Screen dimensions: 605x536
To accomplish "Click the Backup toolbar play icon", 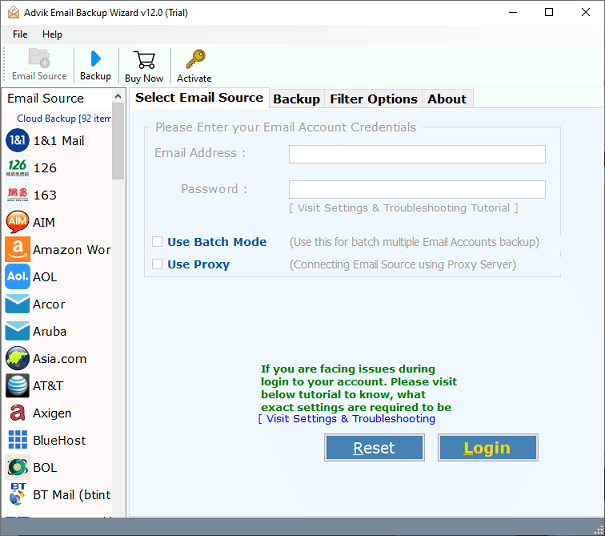I will pos(95,59).
